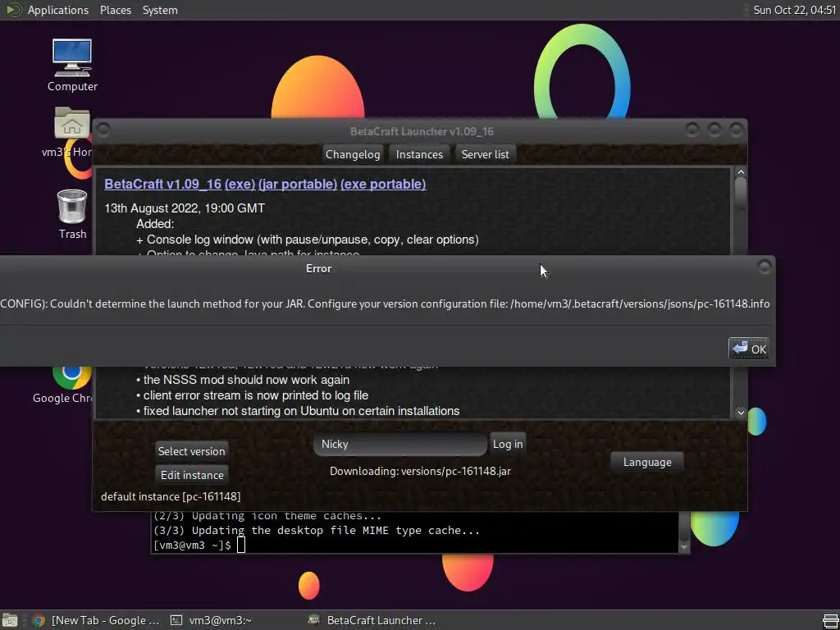Open the Places menu
840x630 pixels.
(x=115, y=10)
